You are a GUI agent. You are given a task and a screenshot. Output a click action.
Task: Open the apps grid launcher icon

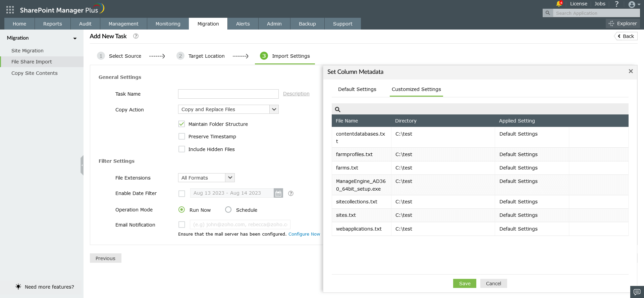click(10, 10)
